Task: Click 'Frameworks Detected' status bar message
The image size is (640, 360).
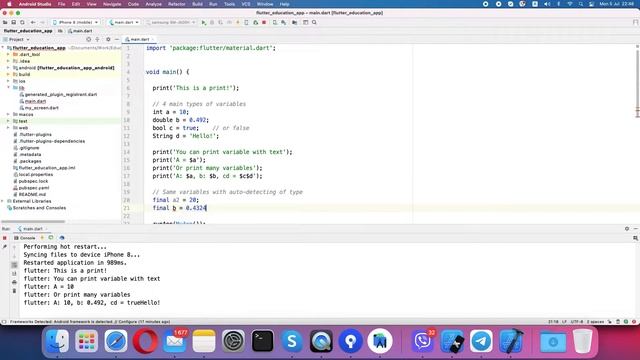Action: (90, 322)
